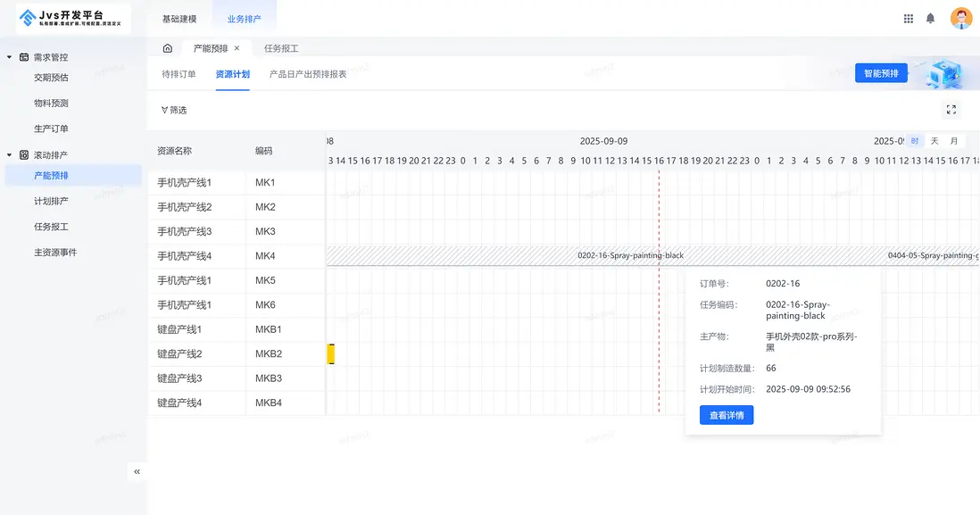Collapse the 滚动排产 menu group arrow
Screen dimensions: 980x515
point(10,155)
